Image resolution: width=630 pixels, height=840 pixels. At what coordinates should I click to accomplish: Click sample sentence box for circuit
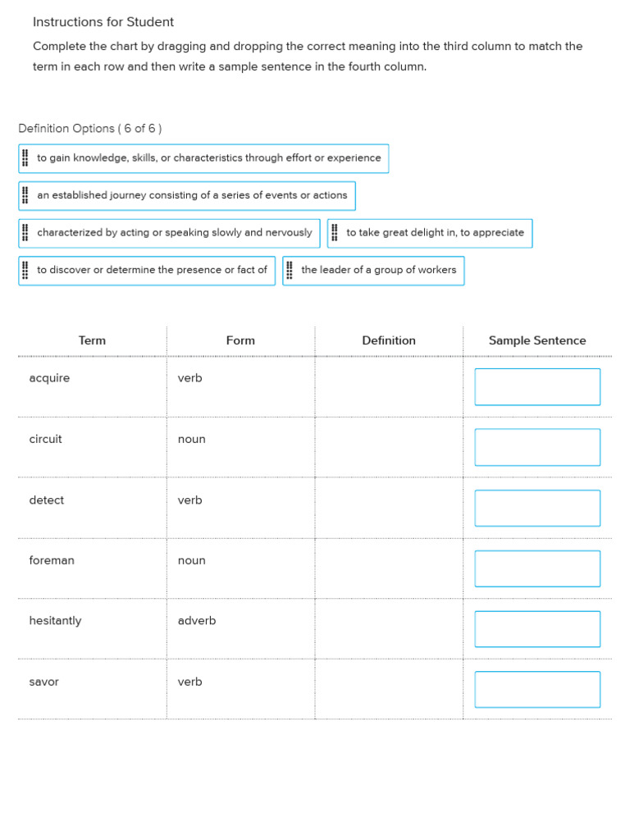[x=537, y=447]
